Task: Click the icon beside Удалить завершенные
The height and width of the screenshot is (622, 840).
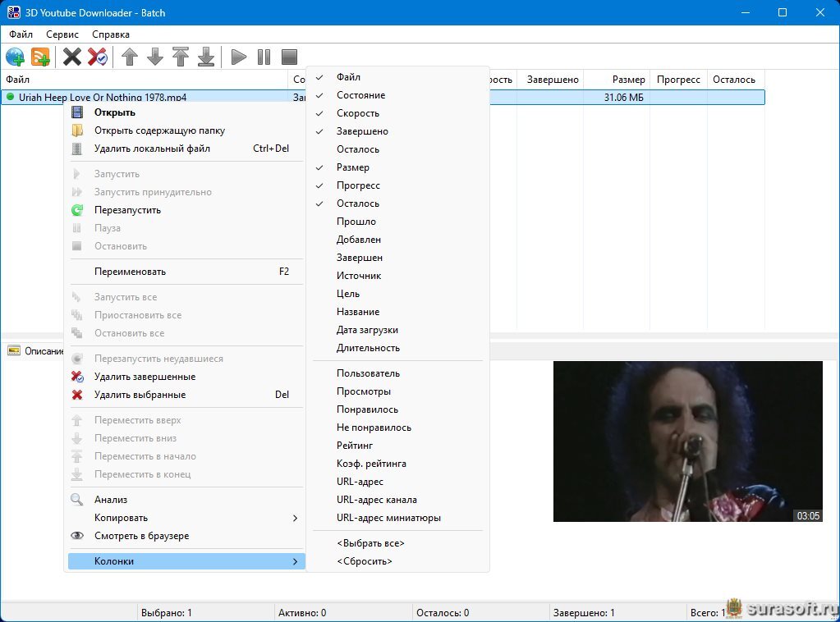Action: 77,377
